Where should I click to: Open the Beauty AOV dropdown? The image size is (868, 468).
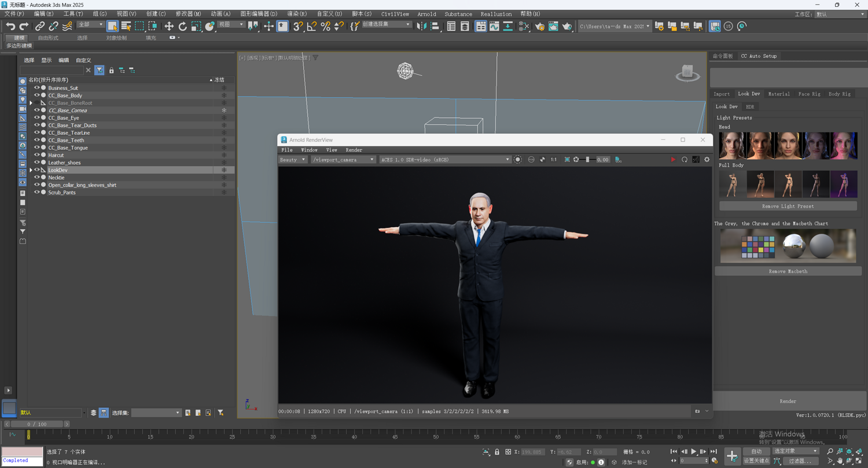coord(293,160)
